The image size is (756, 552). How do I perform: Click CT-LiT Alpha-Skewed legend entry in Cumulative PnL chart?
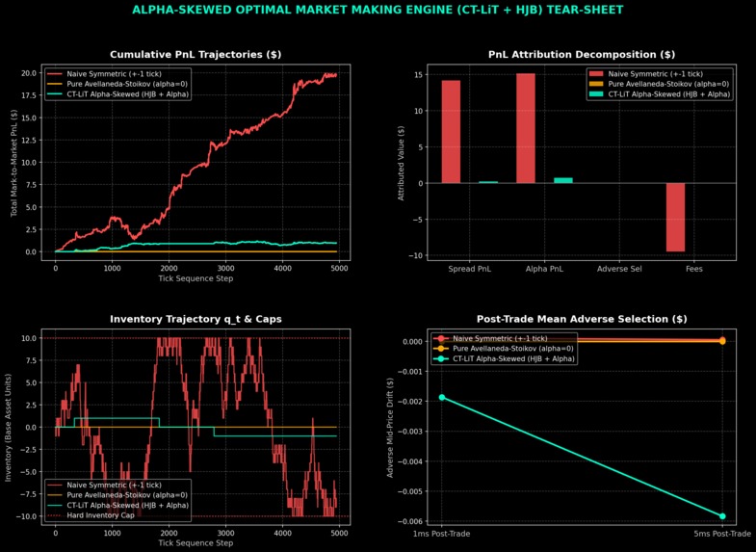(117, 95)
